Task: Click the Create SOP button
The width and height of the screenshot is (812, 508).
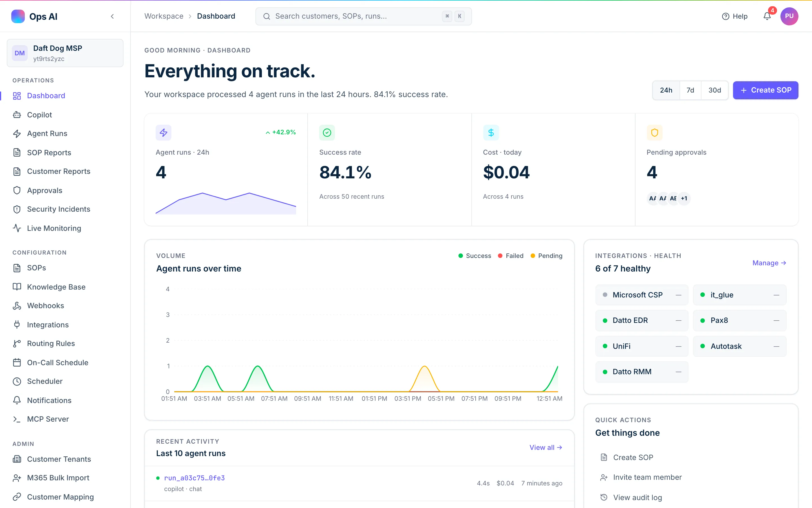Action: [765, 90]
